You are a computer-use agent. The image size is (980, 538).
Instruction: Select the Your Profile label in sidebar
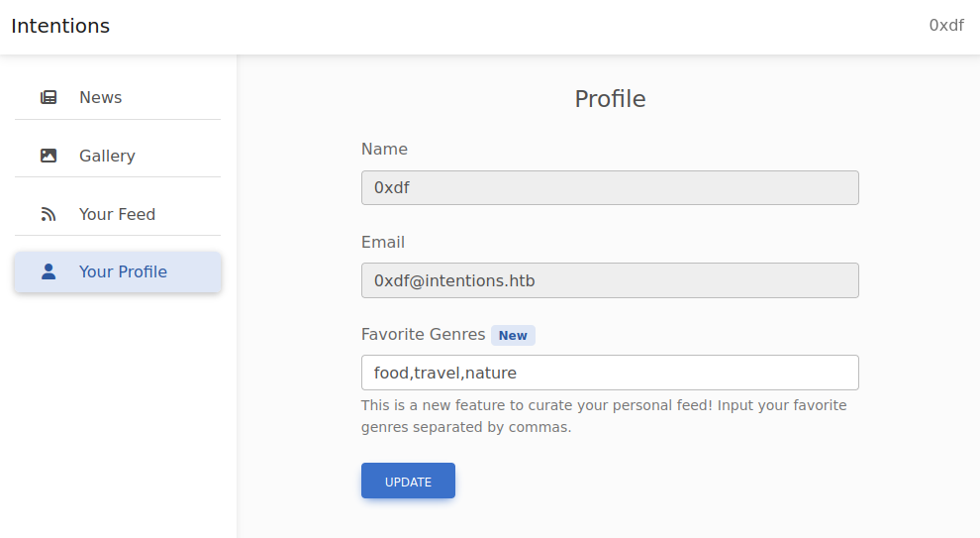click(x=123, y=271)
